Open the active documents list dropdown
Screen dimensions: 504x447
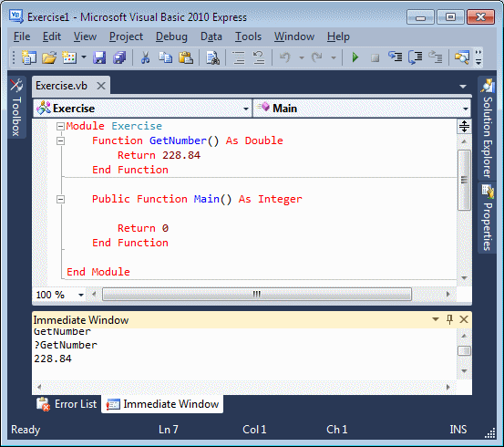click(x=463, y=87)
